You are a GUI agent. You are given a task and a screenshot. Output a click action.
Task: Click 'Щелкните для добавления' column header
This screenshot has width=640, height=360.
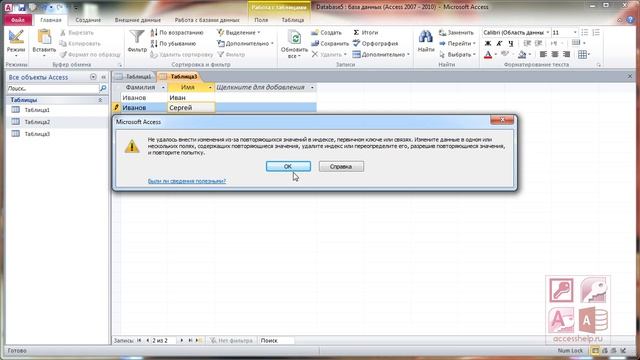click(x=265, y=87)
